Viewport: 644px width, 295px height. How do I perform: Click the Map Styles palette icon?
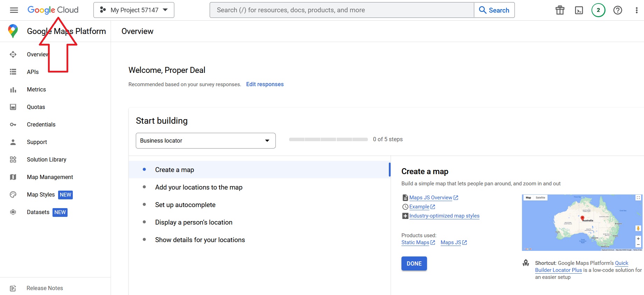tap(13, 194)
